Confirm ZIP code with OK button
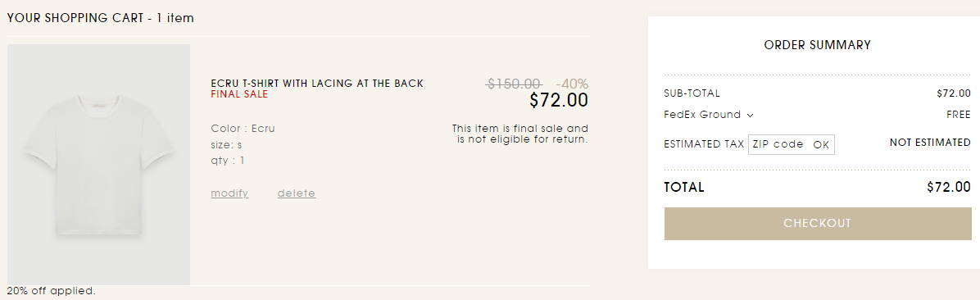 [820, 144]
